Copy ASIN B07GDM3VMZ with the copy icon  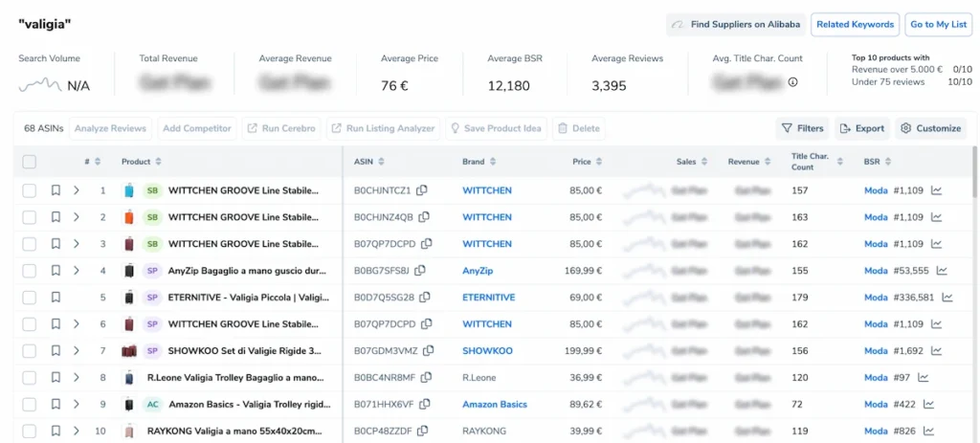(x=428, y=351)
